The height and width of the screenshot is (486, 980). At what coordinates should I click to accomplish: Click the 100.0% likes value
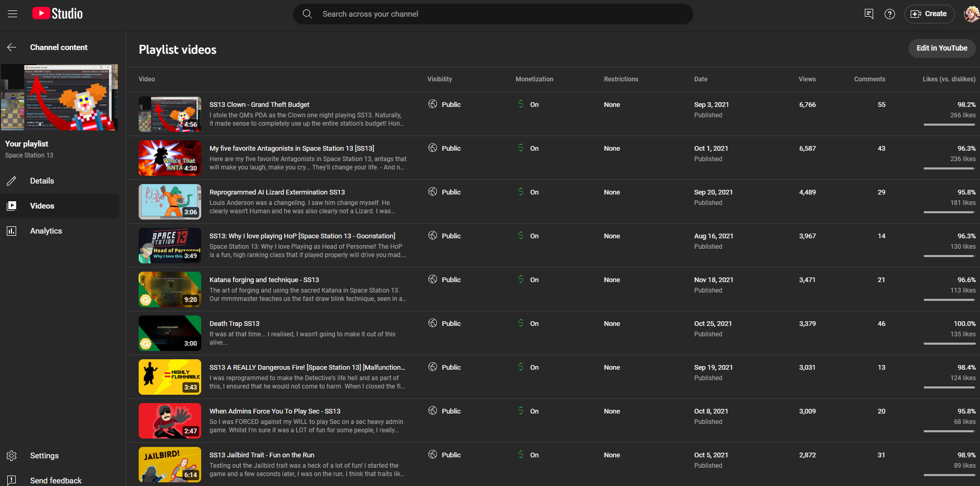tap(965, 324)
